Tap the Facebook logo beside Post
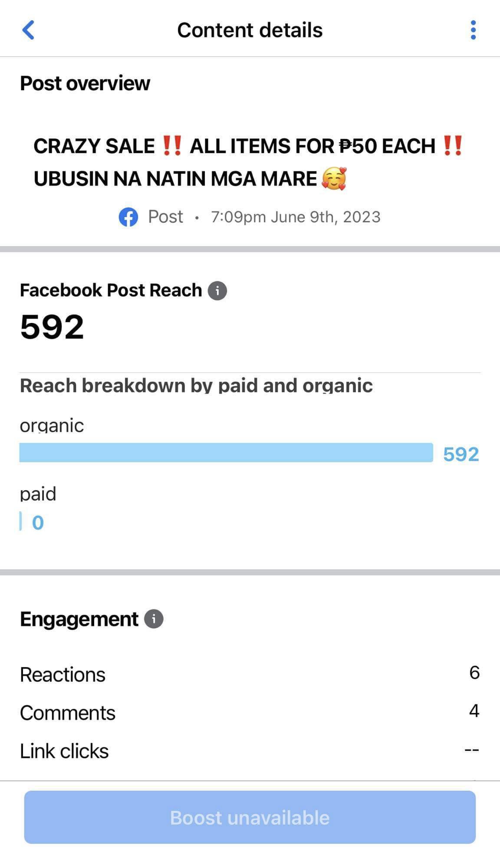Screen dimensions: 500x868 128,217
